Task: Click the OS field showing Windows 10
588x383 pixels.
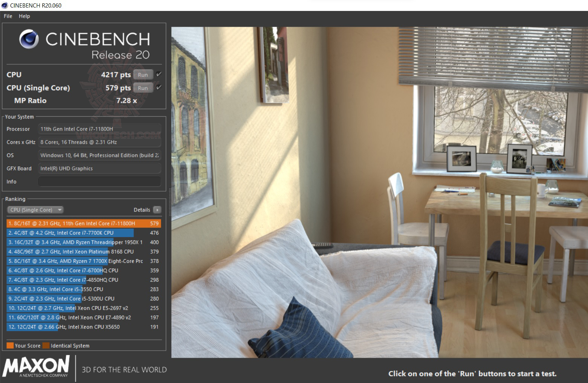Action: 99,155
